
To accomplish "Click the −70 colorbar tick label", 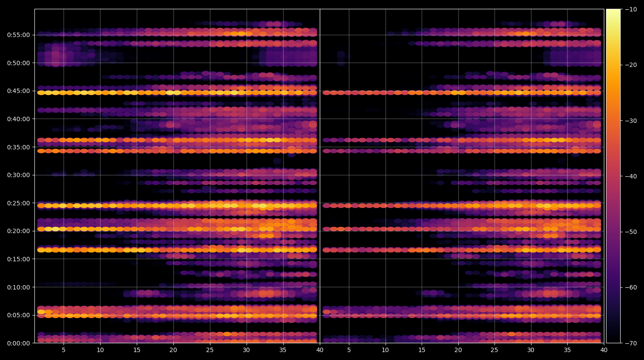I will (631, 343).
